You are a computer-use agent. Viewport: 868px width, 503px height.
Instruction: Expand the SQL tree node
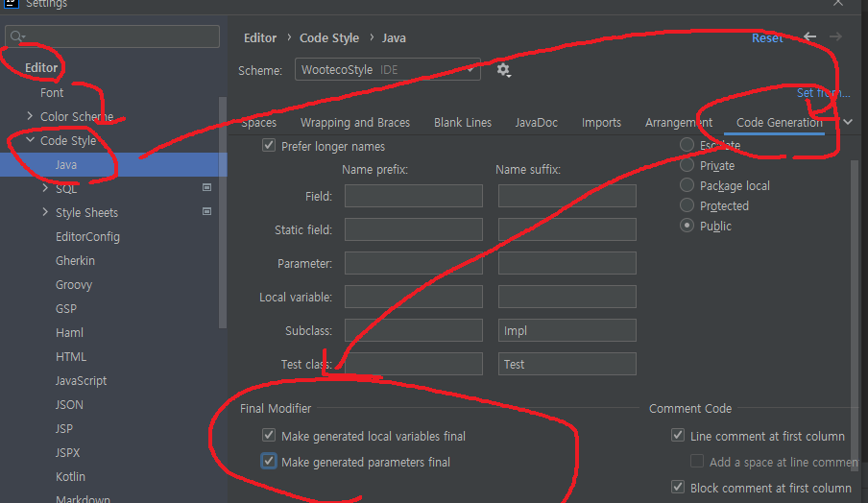pos(45,188)
